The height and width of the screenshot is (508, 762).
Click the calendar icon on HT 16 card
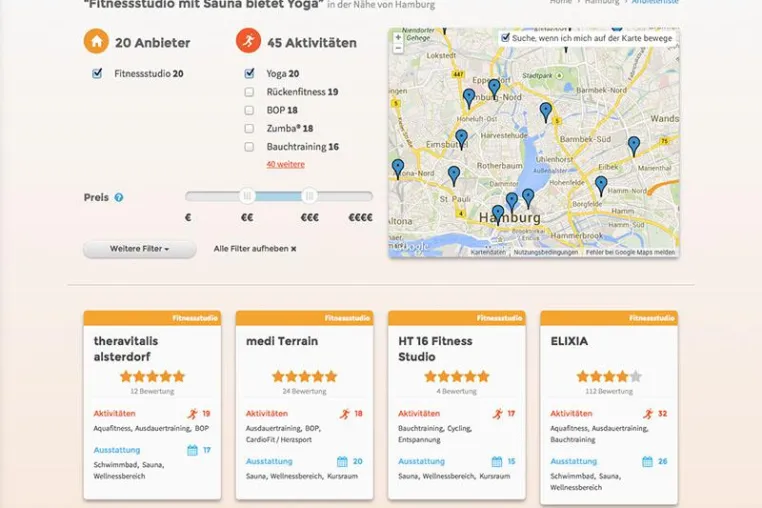click(x=497, y=461)
